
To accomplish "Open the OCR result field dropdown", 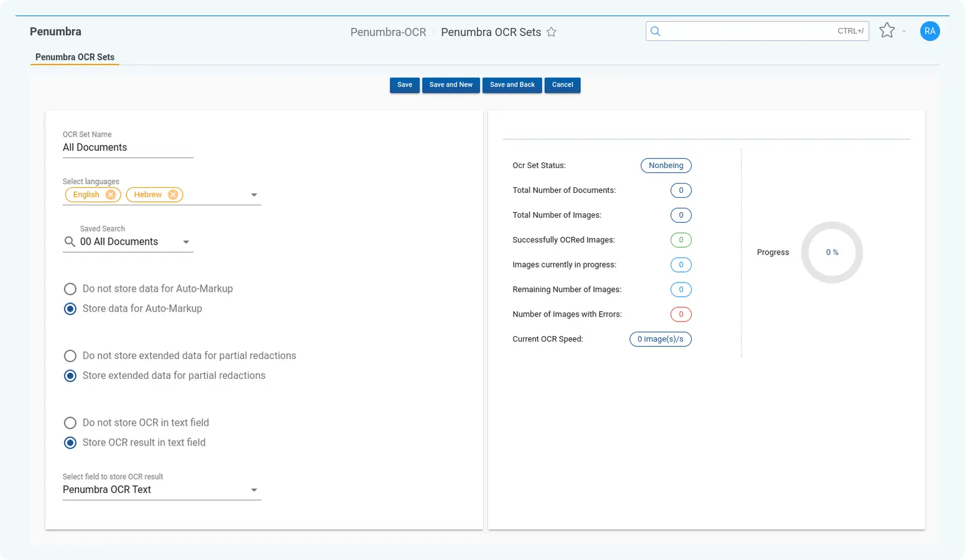I will tap(254, 490).
